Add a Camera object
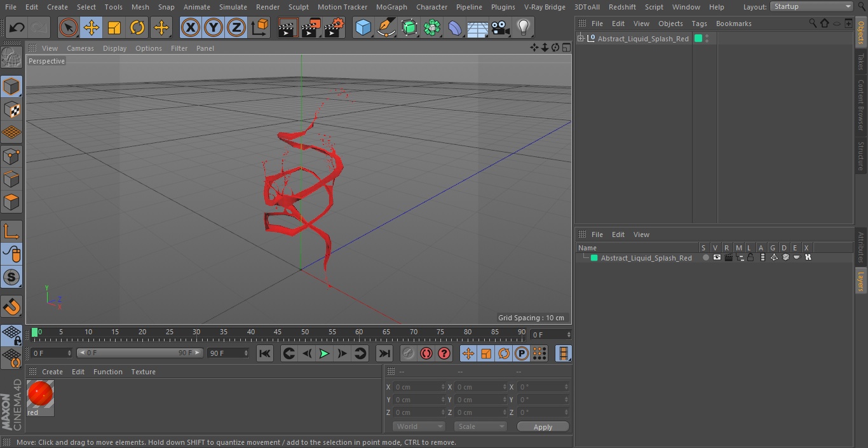The image size is (868, 448). 501,27
